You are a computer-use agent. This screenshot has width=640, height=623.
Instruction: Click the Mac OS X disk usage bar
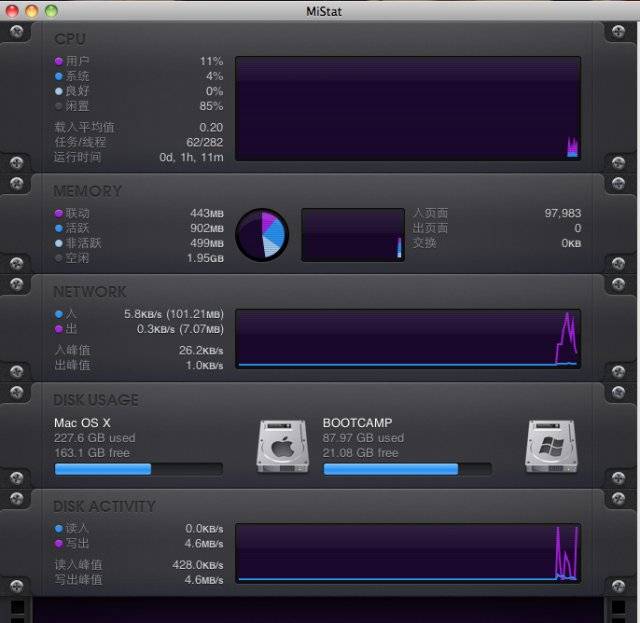pyautogui.click(x=138, y=469)
